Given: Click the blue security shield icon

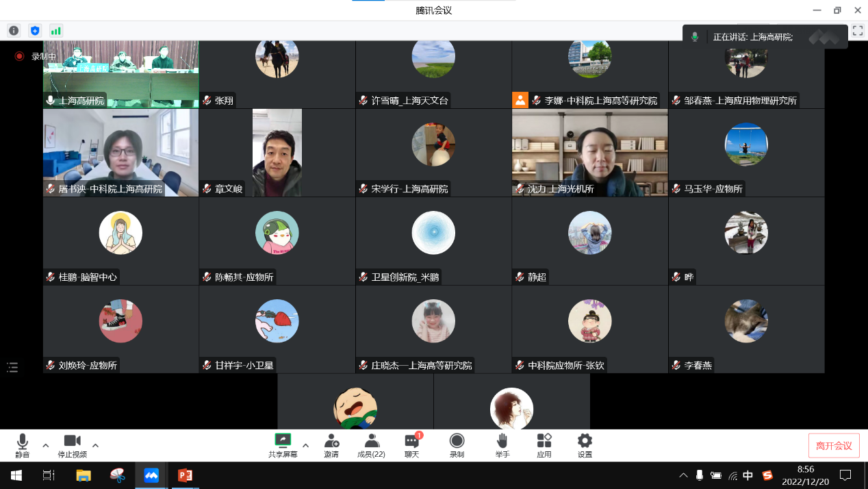Looking at the screenshot, I should pos(35,30).
